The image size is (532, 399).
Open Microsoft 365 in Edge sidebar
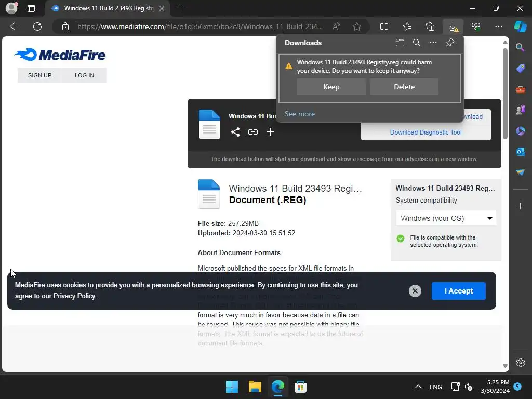coord(520,131)
